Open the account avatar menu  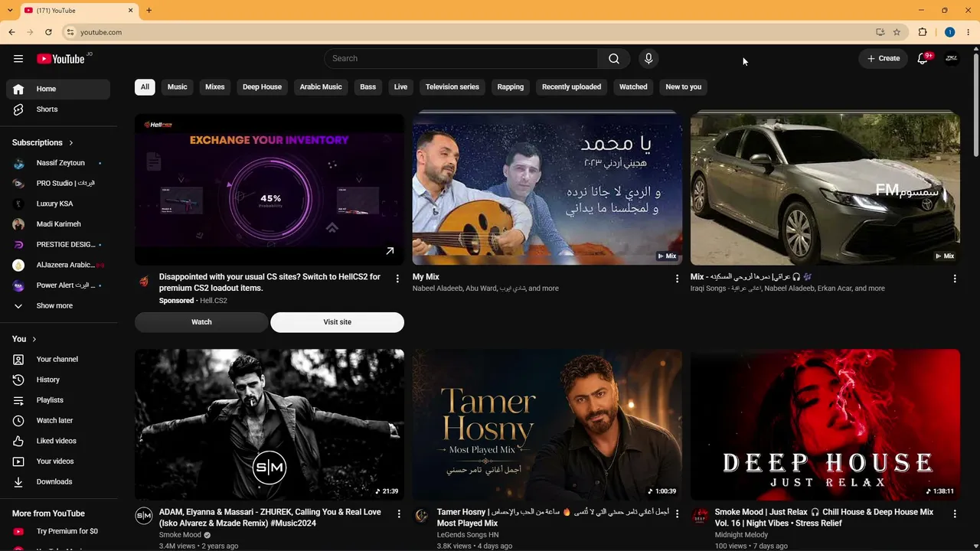[x=952, y=58]
